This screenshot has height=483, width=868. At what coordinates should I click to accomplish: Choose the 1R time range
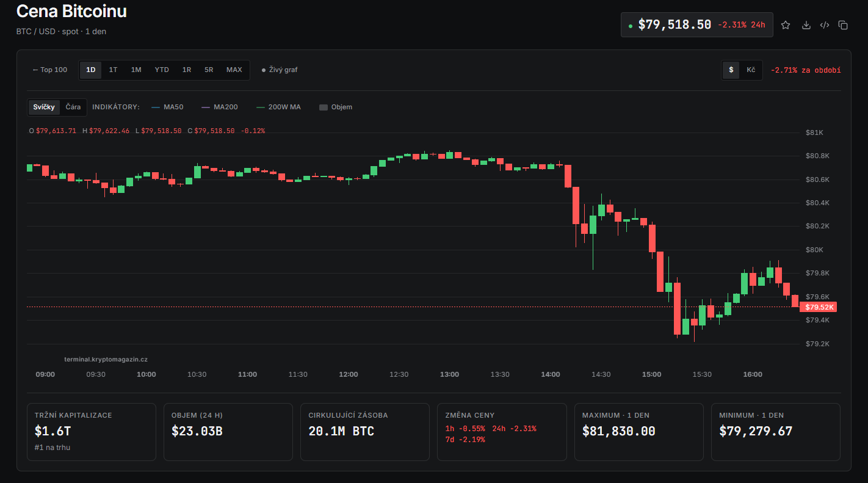[x=186, y=70]
